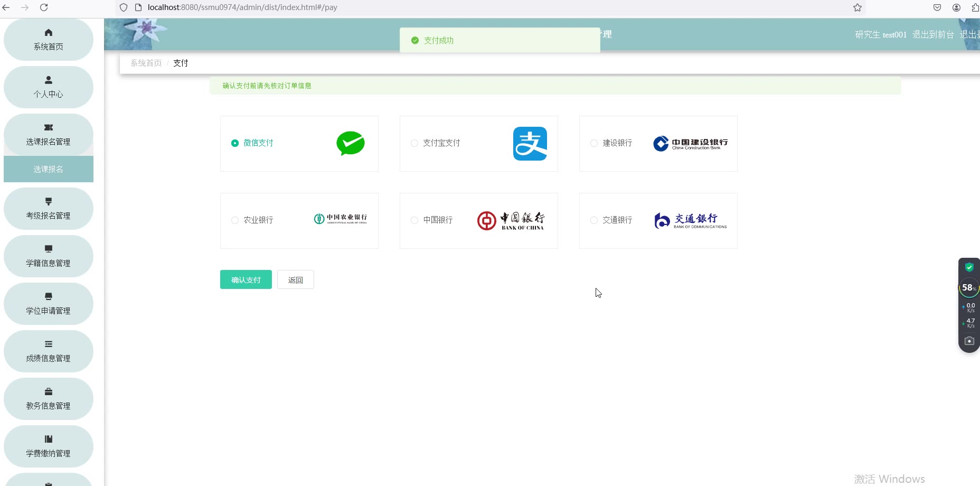Screen dimensions: 980x486
Task: Click the 支付成功 toast message text
Action: click(x=439, y=40)
